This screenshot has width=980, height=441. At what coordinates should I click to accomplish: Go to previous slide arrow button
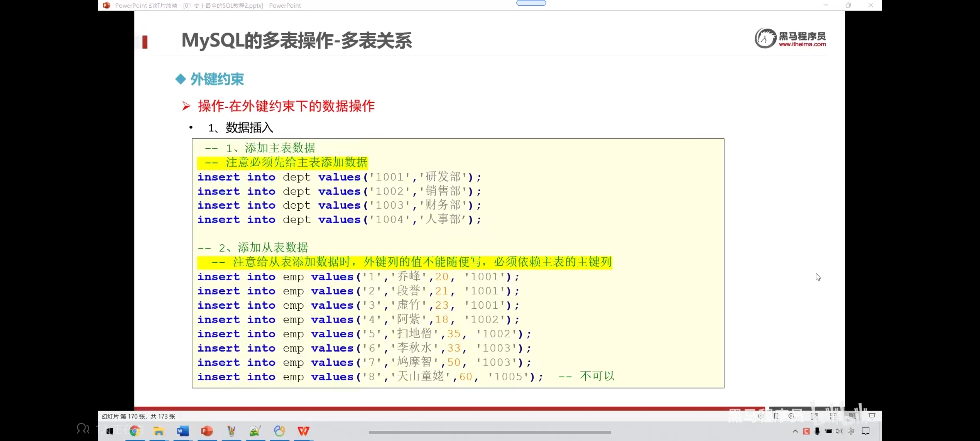coord(761,416)
